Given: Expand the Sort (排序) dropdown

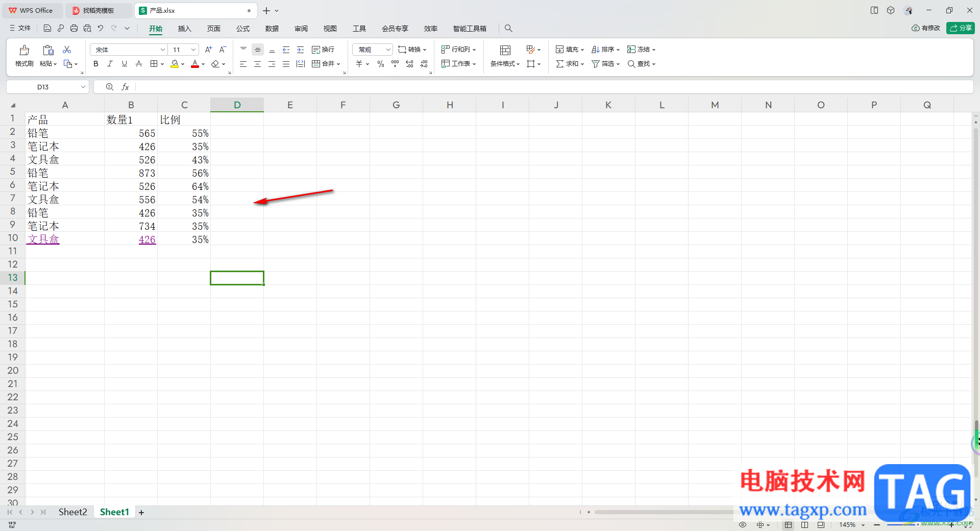Looking at the screenshot, I should [x=618, y=50].
